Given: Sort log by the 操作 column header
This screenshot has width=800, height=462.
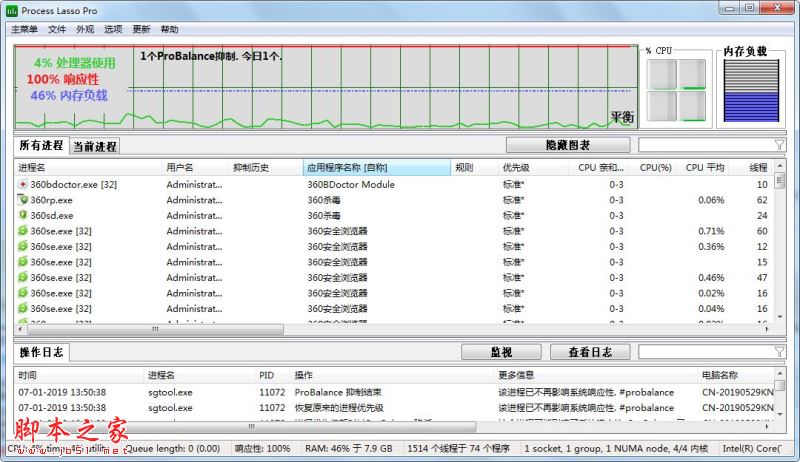Looking at the screenshot, I should (392, 375).
